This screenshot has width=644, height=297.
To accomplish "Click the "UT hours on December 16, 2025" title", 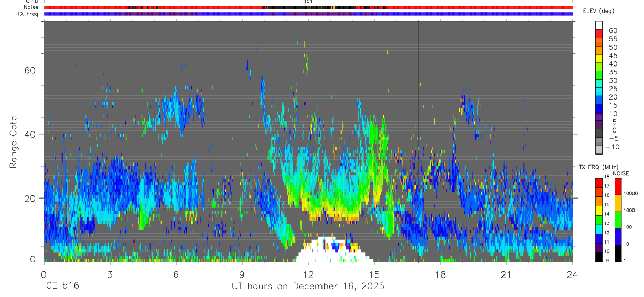I will pos(308,287).
